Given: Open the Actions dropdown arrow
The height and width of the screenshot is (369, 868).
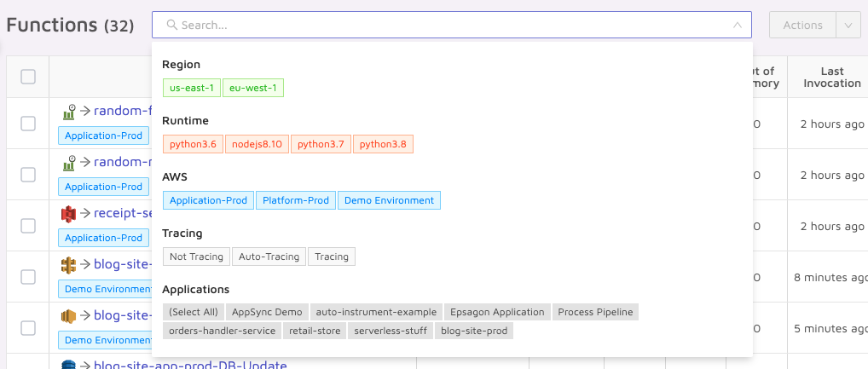Looking at the screenshot, I should [x=848, y=25].
